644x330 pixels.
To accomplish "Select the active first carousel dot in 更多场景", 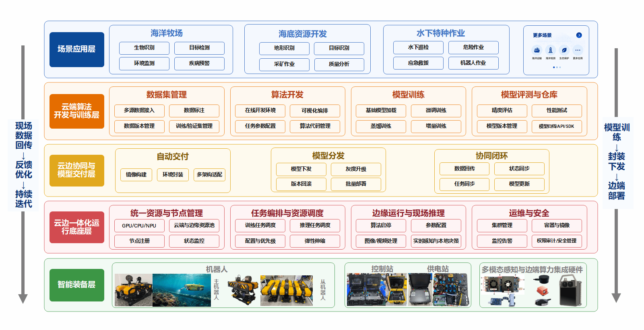I will [554, 67].
